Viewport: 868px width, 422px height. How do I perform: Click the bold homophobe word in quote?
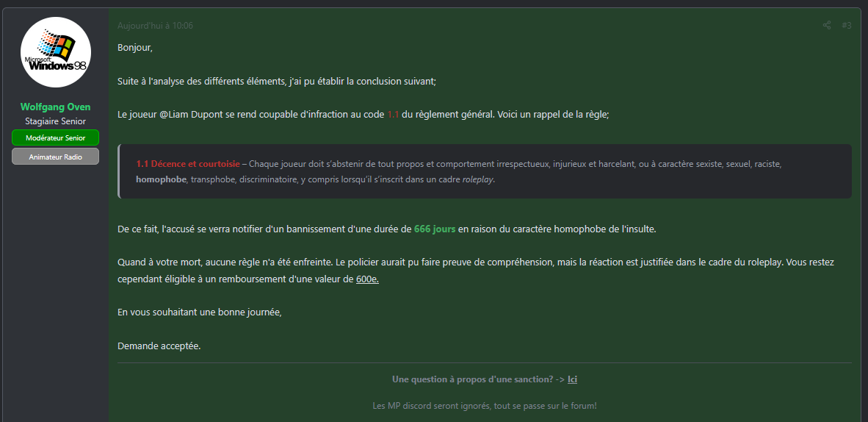(161, 179)
